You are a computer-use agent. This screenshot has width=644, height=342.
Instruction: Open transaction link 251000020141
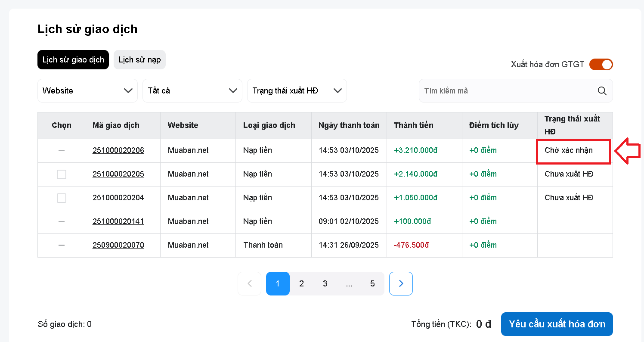pyautogui.click(x=118, y=221)
